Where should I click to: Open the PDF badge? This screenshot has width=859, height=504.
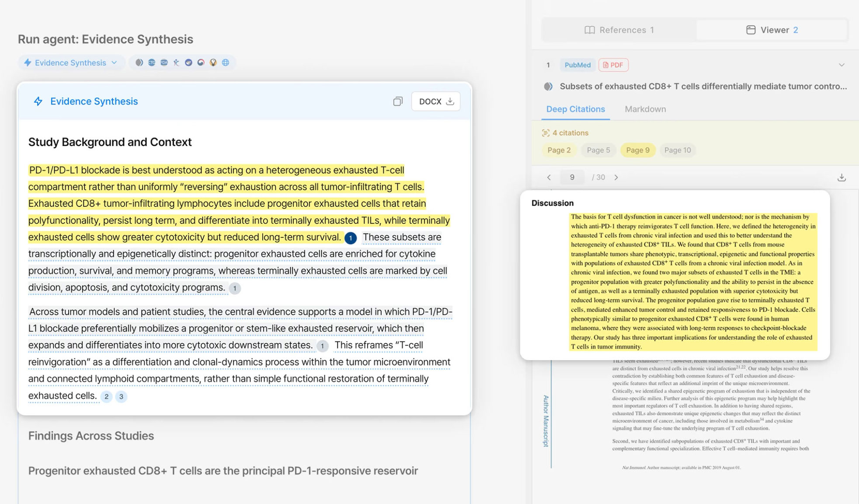pyautogui.click(x=613, y=65)
